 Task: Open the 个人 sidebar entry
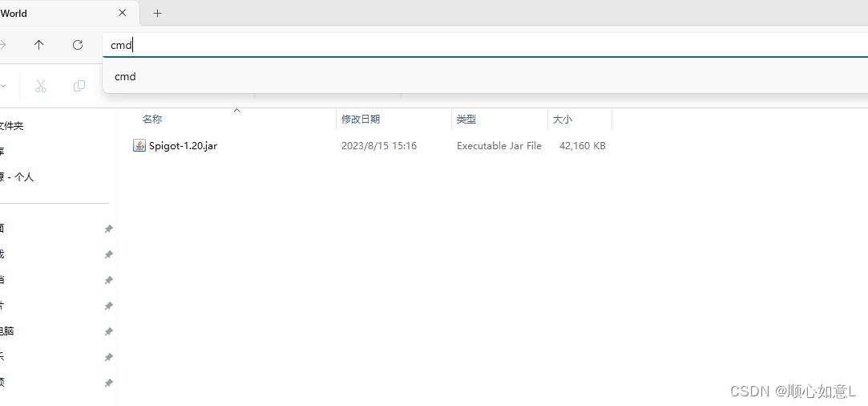point(17,177)
